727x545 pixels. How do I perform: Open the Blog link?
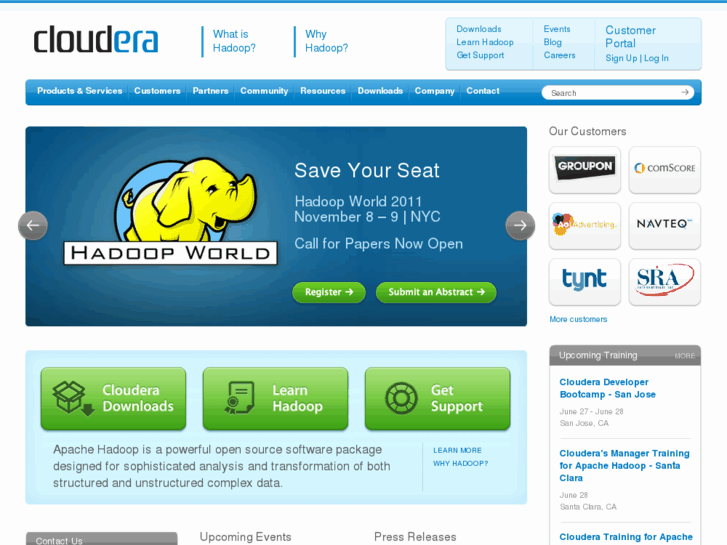(x=553, y=42)
